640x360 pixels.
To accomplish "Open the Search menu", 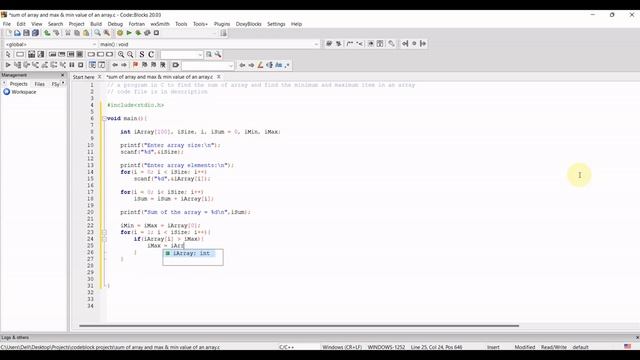I will pos(55,24).
